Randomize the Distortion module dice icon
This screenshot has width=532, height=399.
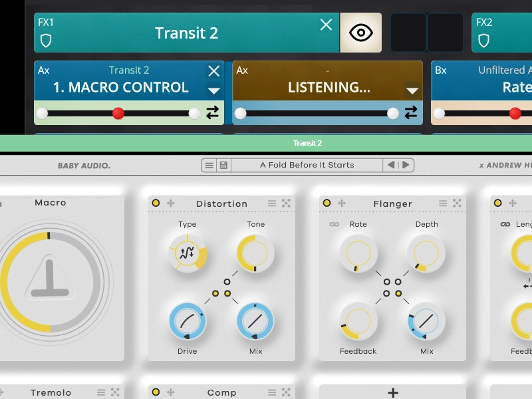pyautogui.click(x=286, y=203)
